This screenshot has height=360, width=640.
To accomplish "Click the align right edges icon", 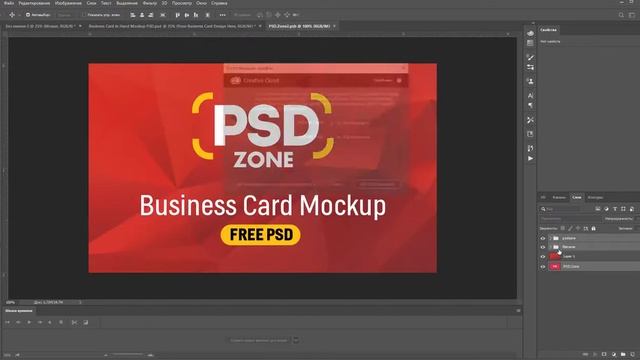I will (x=151, y=15).
